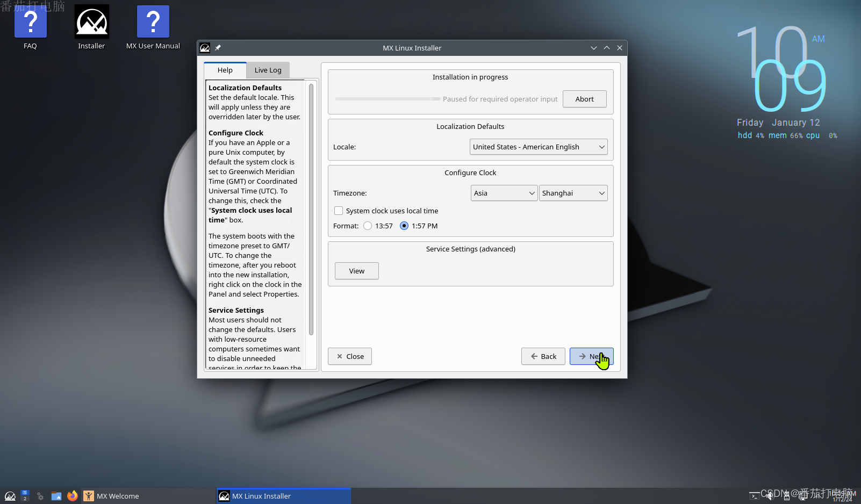Click the Help panel vertical scrollbar
Screen dimensions: 861x504
point(311,210)
